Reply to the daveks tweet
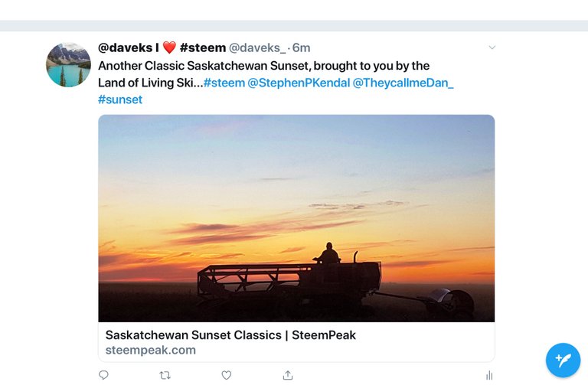Screen dimensions: 588x385 pyautogui.click(x=103, y=375)
